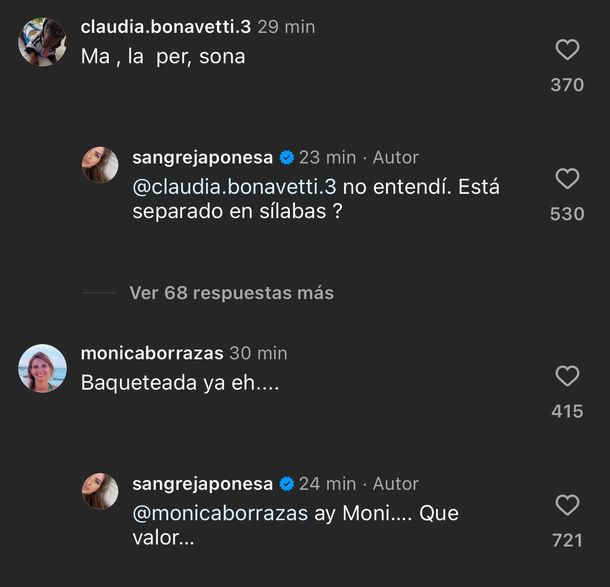The width and height of the screenshot is (610, 587).
Task: Expand Ver 68 respuestas más
Action: [231, 293]
